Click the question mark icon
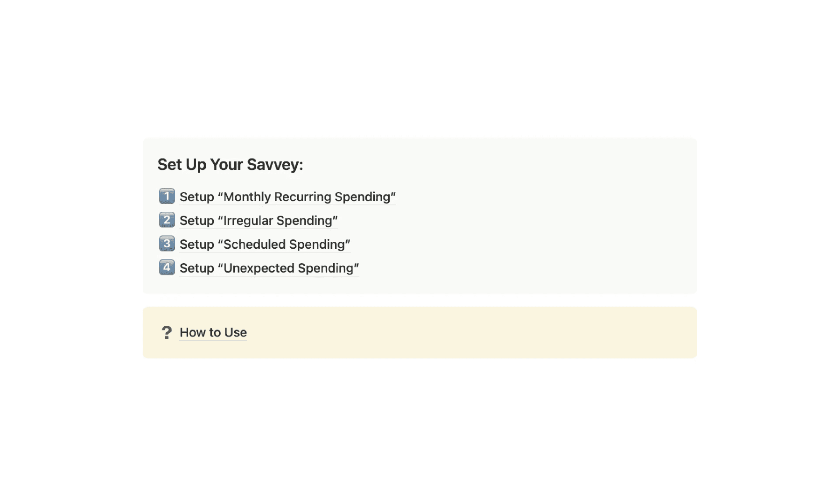Viewport: 840px width, 504px height. pos(167,332)
